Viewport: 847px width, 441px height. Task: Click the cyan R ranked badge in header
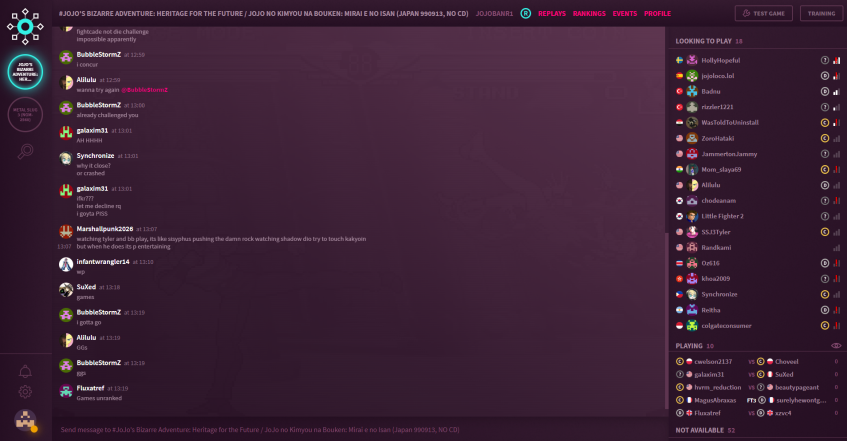click(526, 14)
